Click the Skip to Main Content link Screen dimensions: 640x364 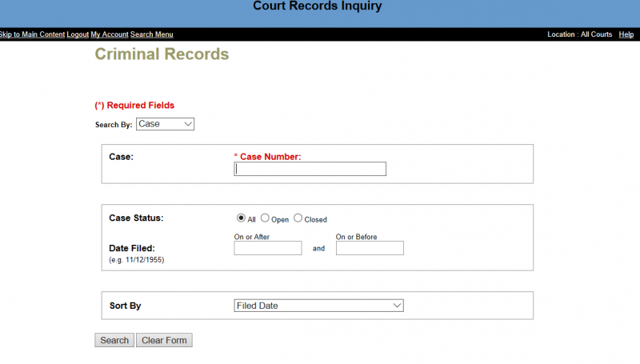click(x=31, y=34)
